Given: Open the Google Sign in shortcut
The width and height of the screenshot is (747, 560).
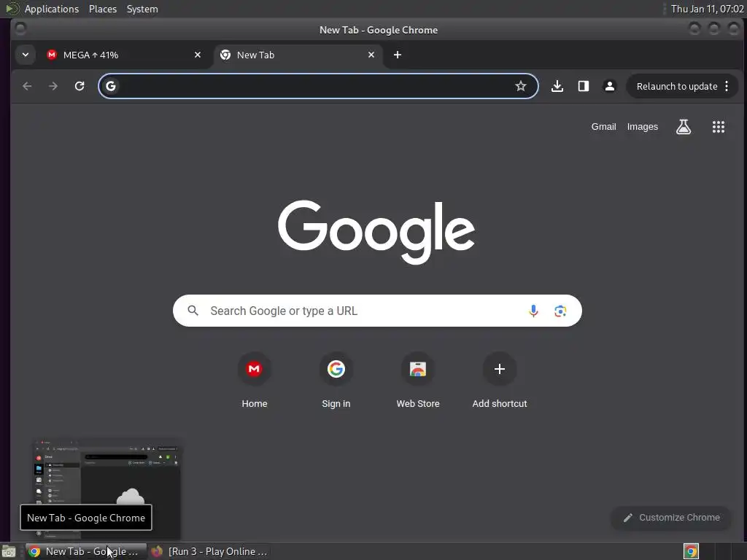Looking at the screenshot, I should coord(336,380).
